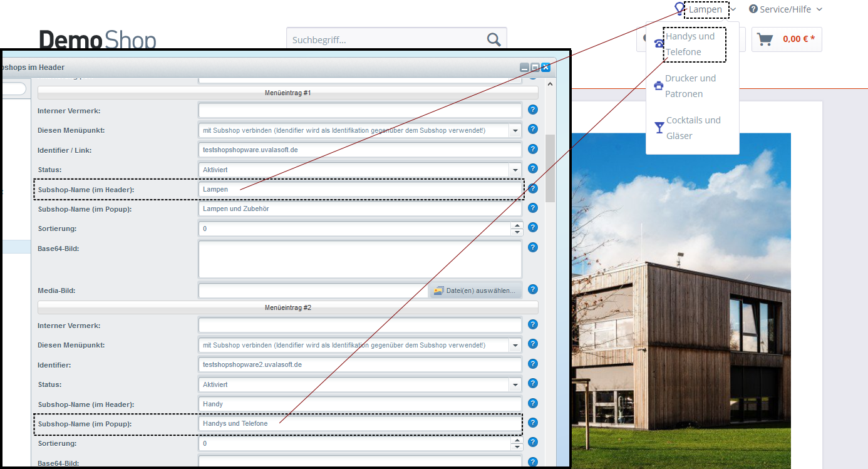Click the printer icon beside Drucker und Patronen

coord(659,86)
